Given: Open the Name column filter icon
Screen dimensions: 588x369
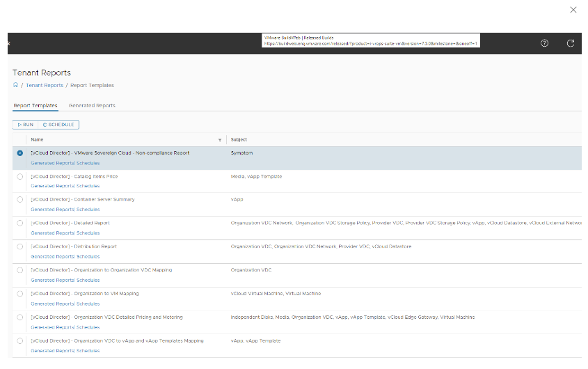Looking at the screenshot, I should click(x=220, y=140).
